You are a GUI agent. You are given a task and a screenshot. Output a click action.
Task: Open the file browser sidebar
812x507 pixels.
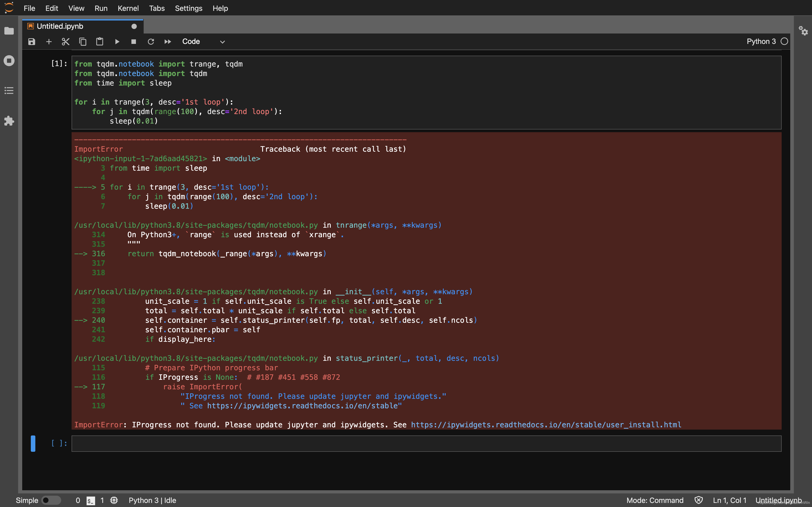9,31
